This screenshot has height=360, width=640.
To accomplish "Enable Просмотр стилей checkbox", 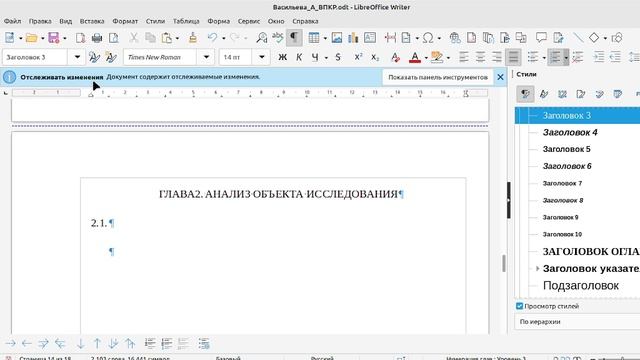I will pos(519,306).
